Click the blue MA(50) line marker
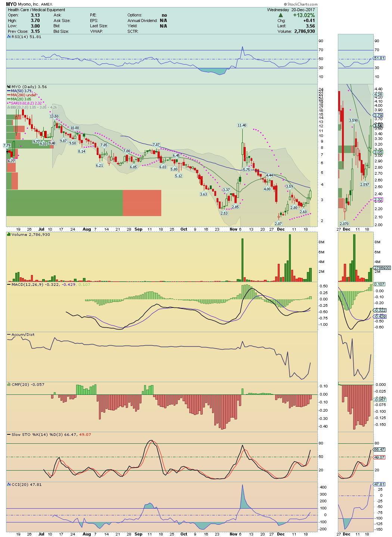 [x=9, y=91]
